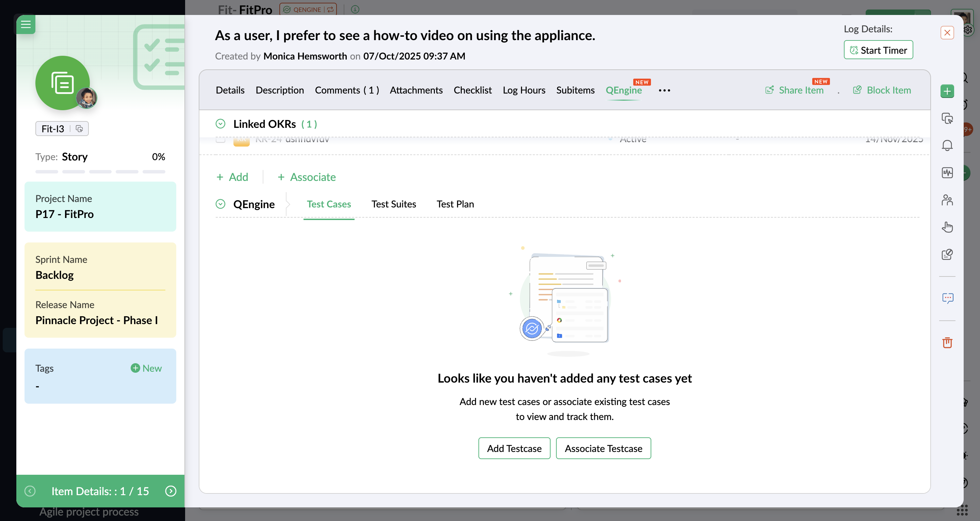Open the activity pulse icon
980x521 pixels.
[x=947, y=173]
